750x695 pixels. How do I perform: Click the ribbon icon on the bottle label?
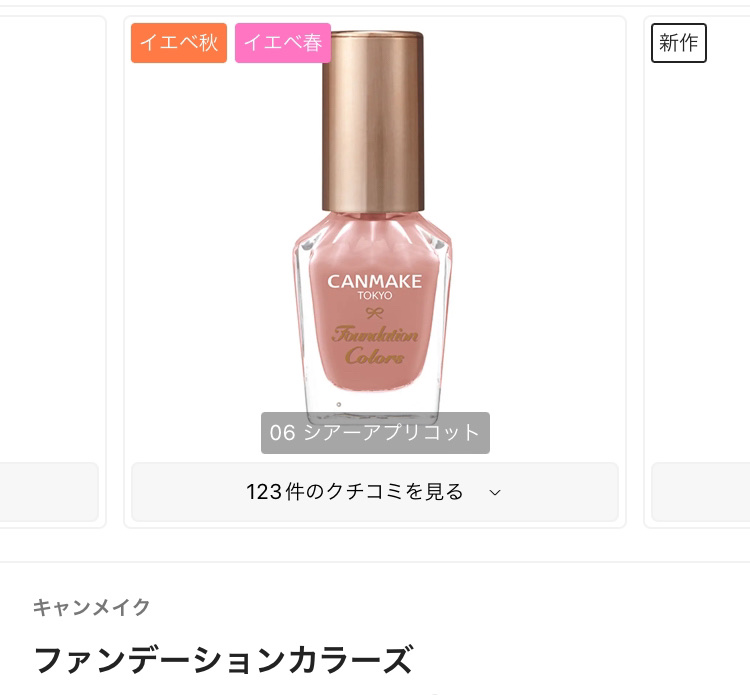coord(375,313)
